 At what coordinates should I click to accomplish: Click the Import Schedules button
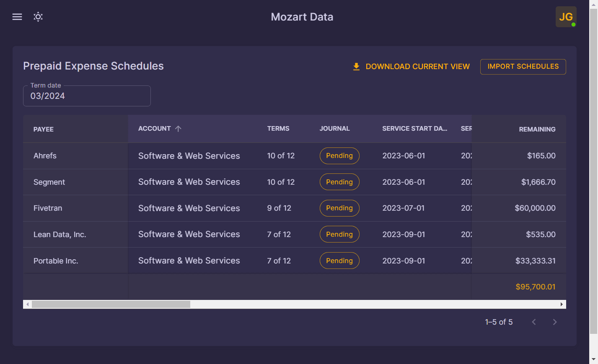523,67
